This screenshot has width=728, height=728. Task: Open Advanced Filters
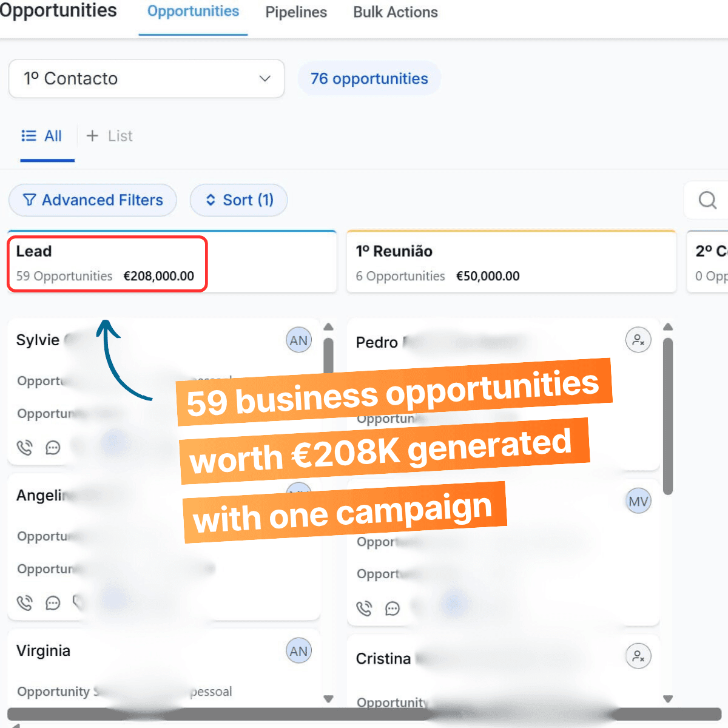coord(93,200)
